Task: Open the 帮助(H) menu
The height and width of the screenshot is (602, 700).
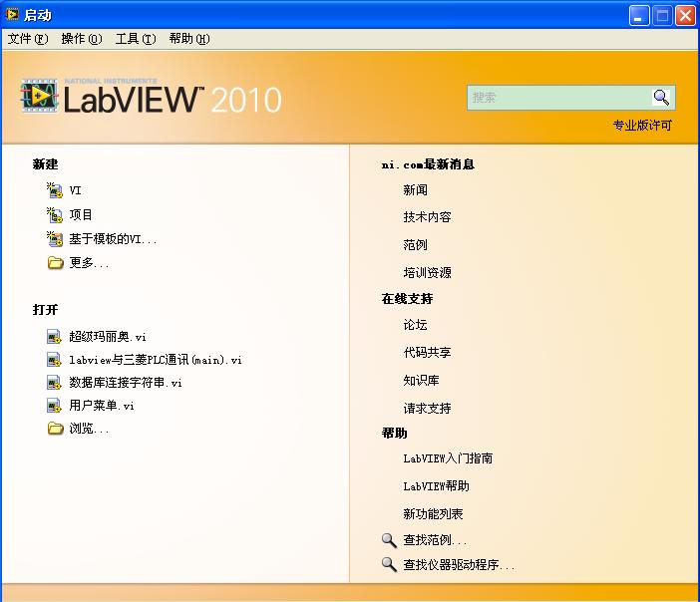Action: (188, 39)
